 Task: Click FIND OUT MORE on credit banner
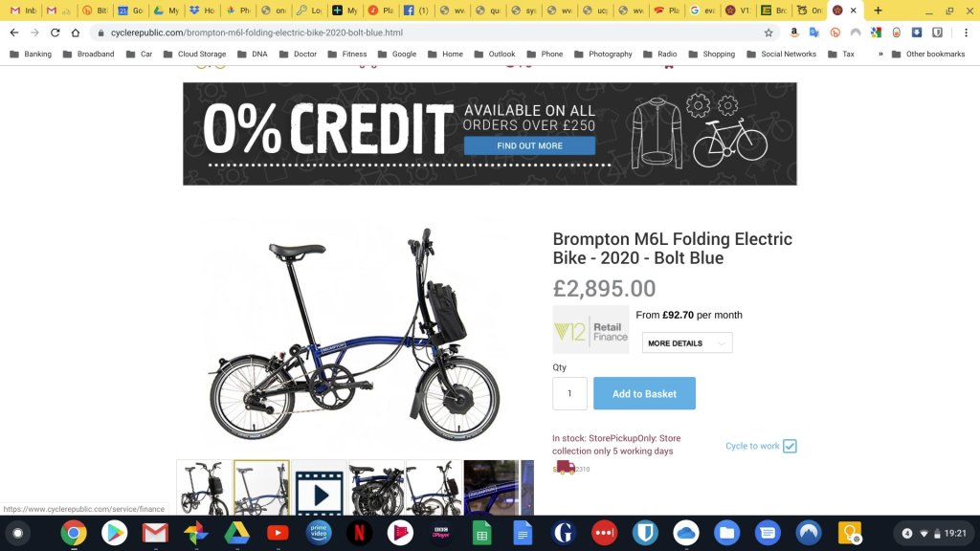pos(529,145)
